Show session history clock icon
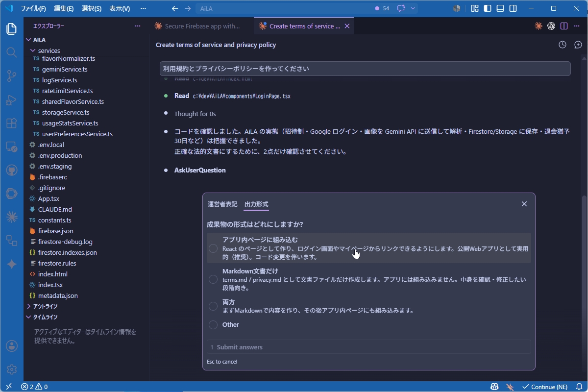Image resolution: width=588 pixels, height=392 pixels. click(563, 45)
